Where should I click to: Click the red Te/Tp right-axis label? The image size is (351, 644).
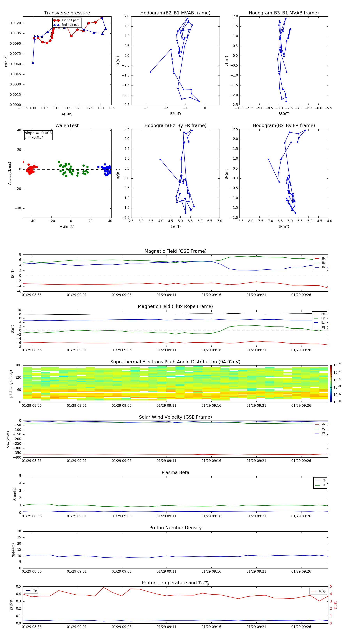(x=336, y=605)
